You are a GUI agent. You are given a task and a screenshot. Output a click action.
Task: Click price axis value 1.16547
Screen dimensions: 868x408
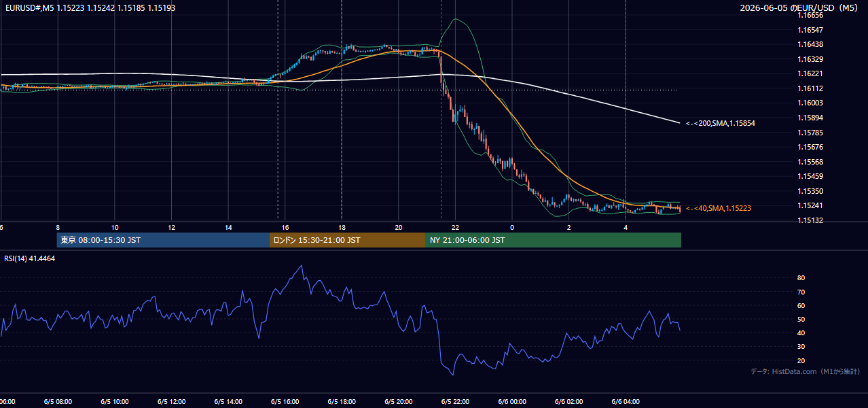tap(810, 30)
